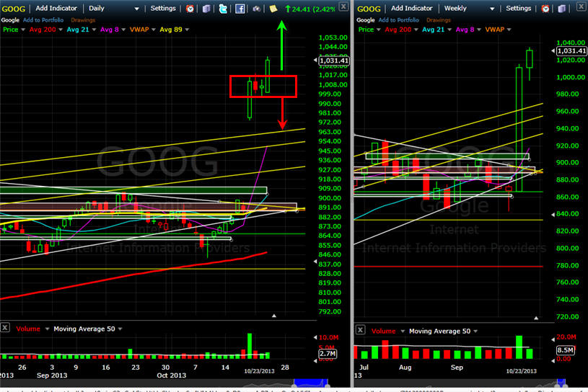
Task: Expand VWAP options in Weekly chart
Action: (x=509, y=30)
